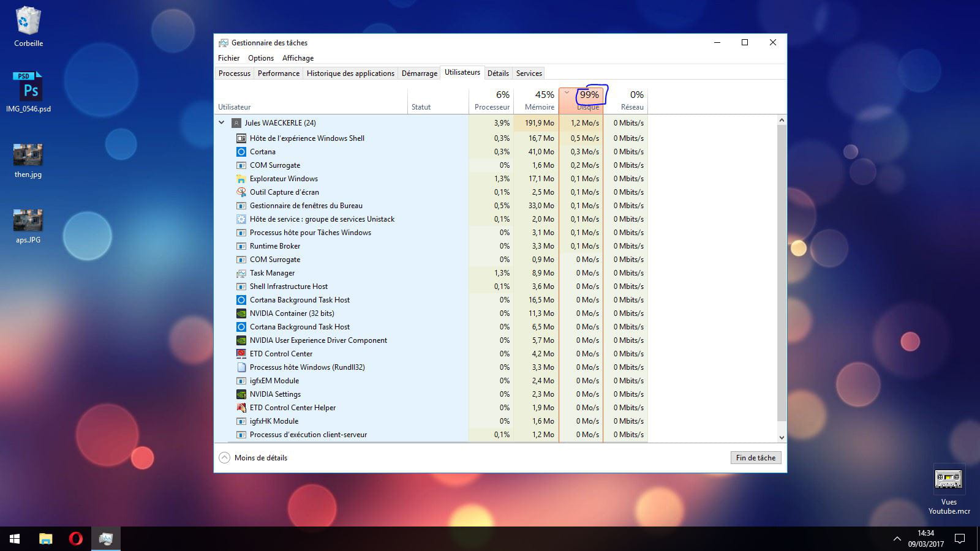Sort by the Disque column header
Viewport: 980px width, 551px height.
(x=581, y=100)
